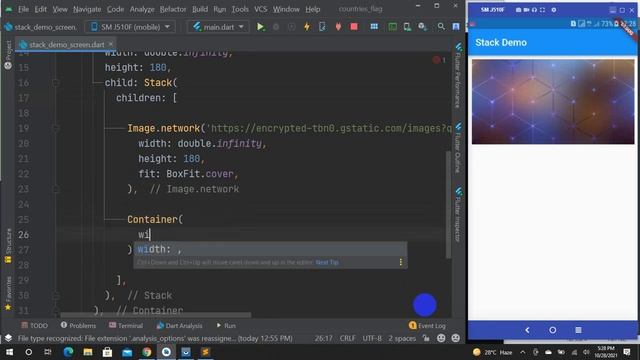
Task: Open the Run tool window
Action: click(x=226, y=325)
